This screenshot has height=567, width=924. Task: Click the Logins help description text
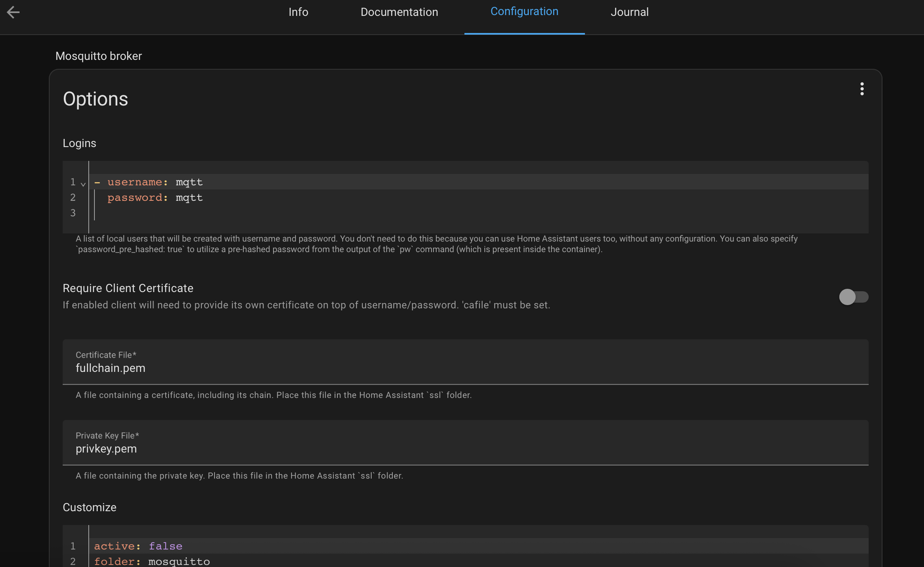(x=436, y=244)
